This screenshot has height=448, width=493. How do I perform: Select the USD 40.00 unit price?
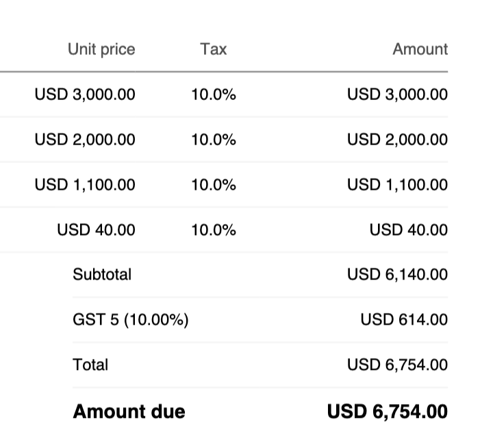tap(96, 230)
